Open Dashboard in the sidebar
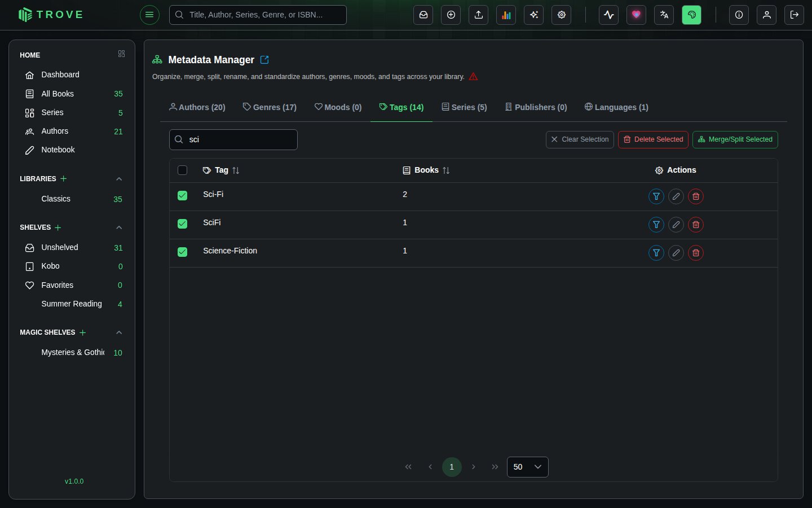This screenshot has height=508, width=812. [72, 75]
